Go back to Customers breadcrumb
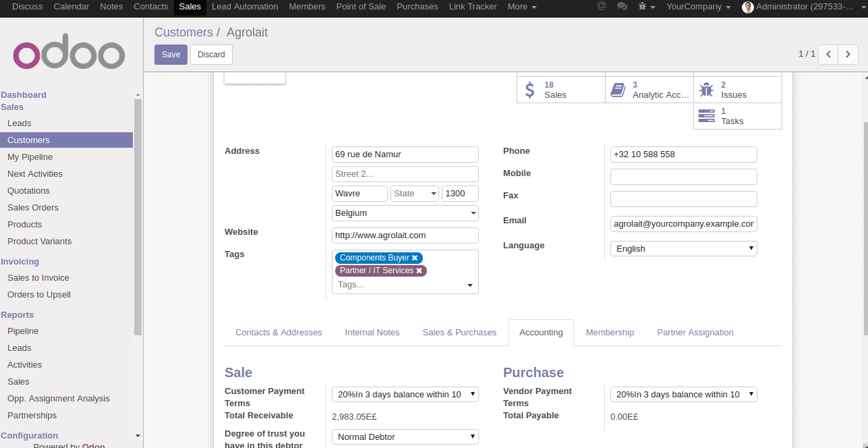The width and height of the screenshot is (868, 448). click(x=183, y=32)
